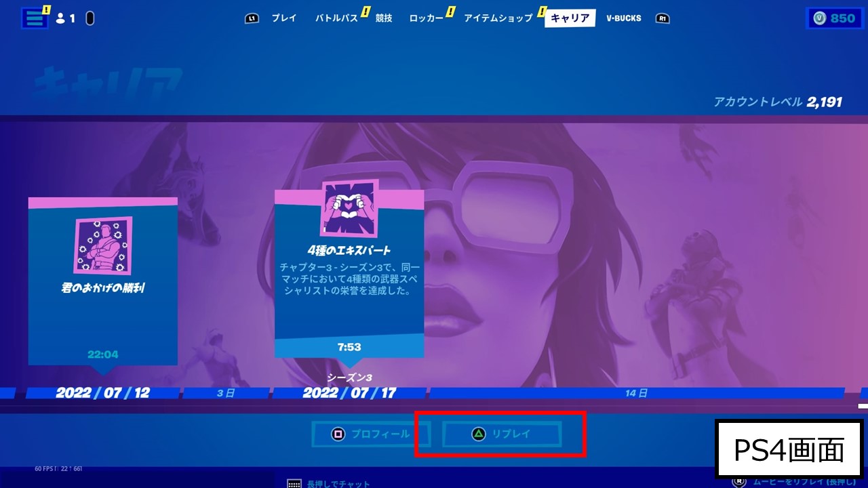
Task: Click the プロフィール button
Action: pos(370,434)
